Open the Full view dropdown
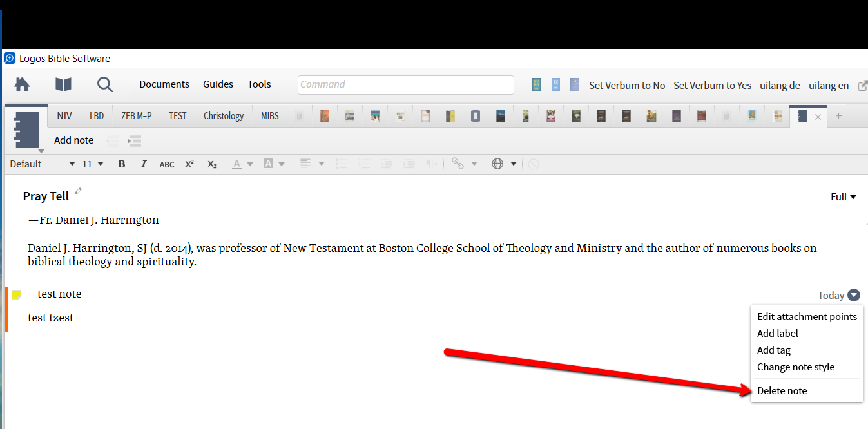The height and width of the screenshot is (429, 868). coord(844,197)
